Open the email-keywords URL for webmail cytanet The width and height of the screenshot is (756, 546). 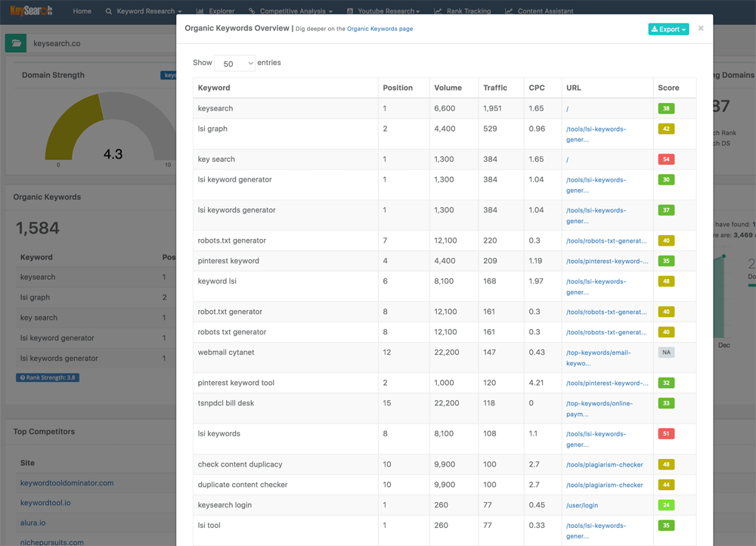point(598,358)
